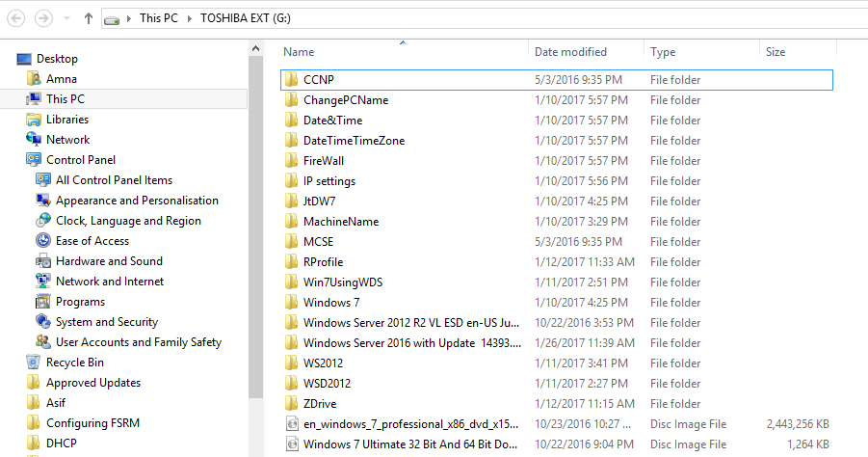This screenshot has height=457, width=868.
Task: Select the Win7UsingWDS folder icon
Action: 292,282
